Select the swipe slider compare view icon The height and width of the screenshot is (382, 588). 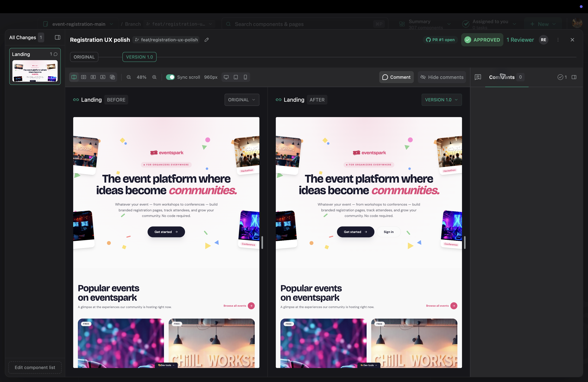(84, 77)
